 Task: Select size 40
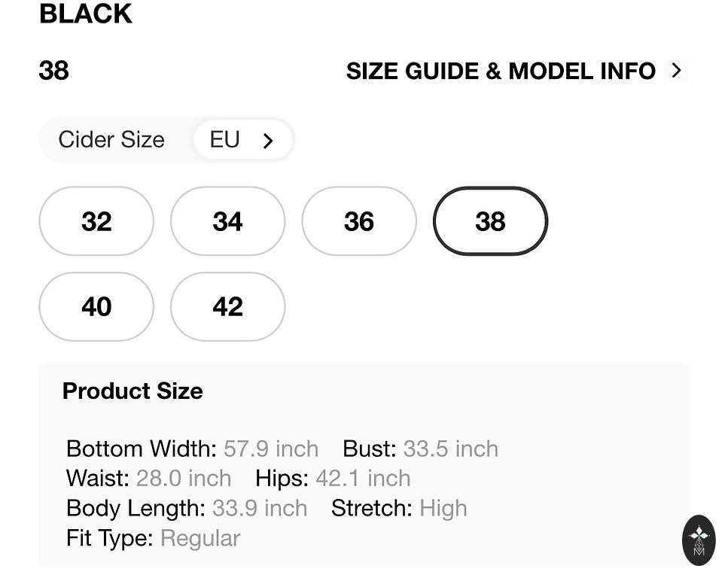pyautogui.click(x=96, y=306)
